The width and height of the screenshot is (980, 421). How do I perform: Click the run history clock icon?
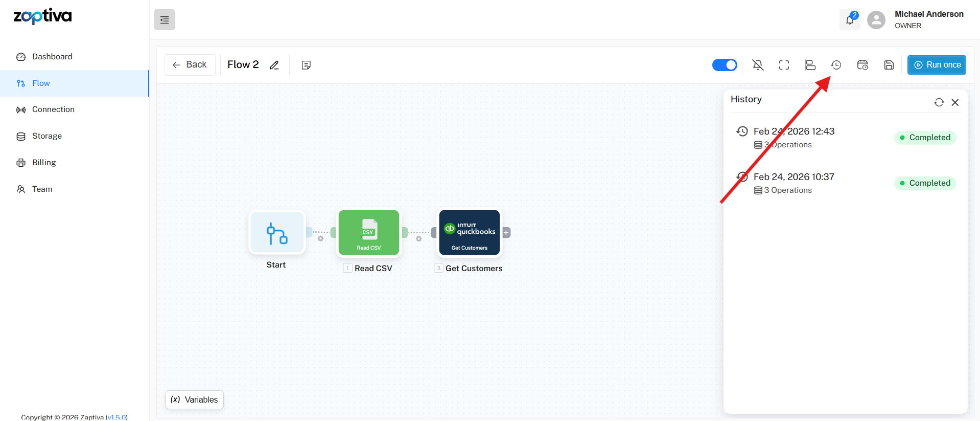(x=836, y=65)
